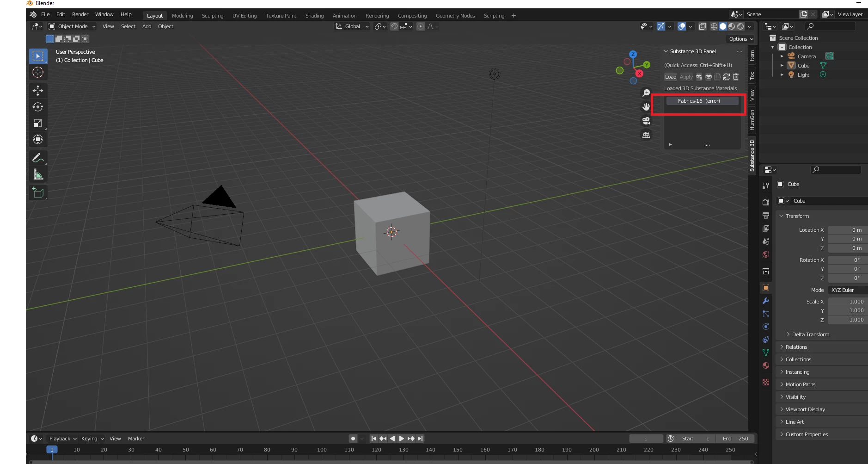This screenshot has width=868, height=464.
Task: Select the Select Box tool
Action: point(38,56)
